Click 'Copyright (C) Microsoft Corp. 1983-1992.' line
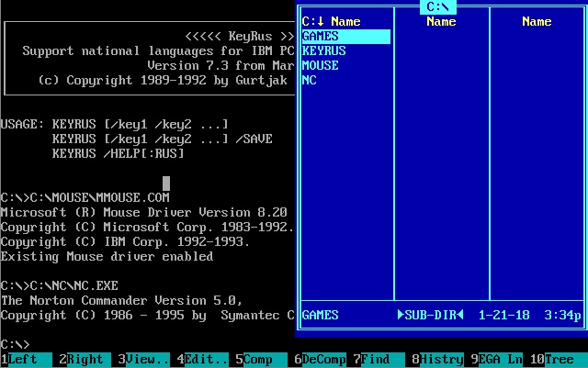 click(x=147, y=227)
